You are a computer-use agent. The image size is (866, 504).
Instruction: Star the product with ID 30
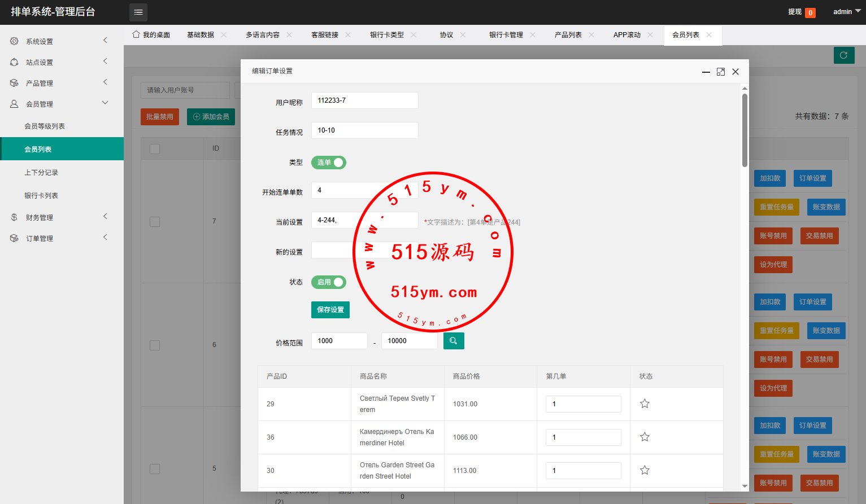645,470
